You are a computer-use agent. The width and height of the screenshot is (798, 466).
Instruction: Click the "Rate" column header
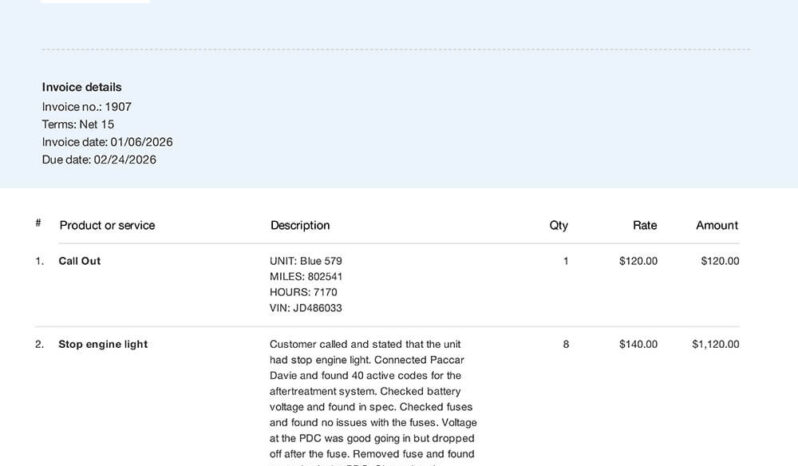point(645,225)
